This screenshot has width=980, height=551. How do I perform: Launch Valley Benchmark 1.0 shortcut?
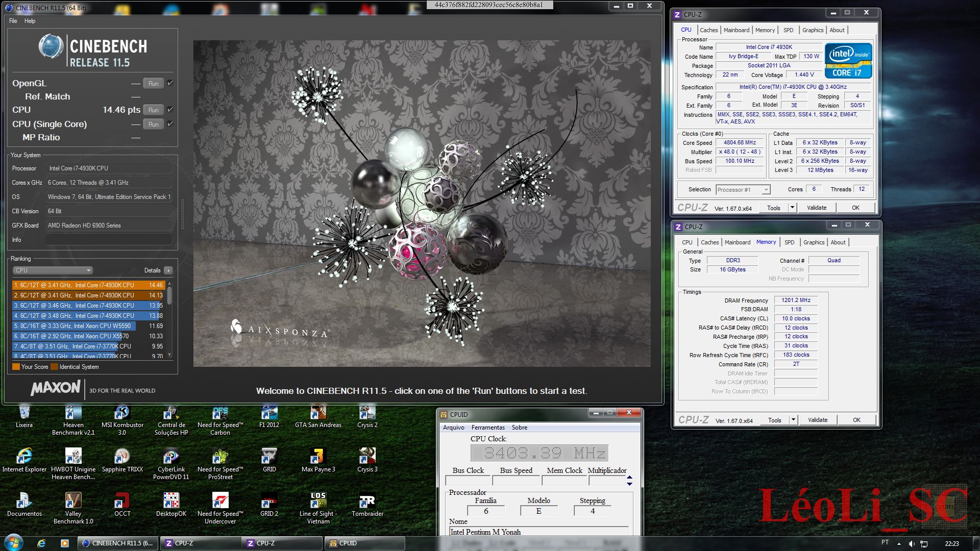point(73,508)
